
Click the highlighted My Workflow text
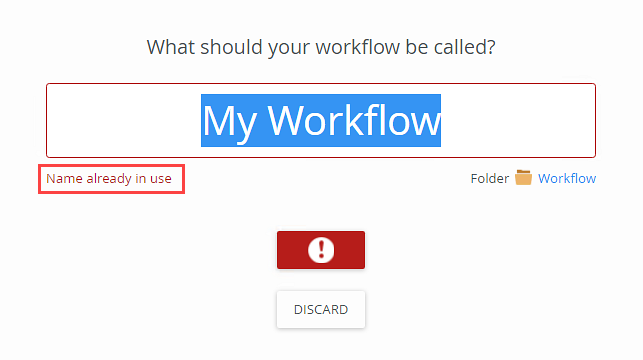[321, 121]
